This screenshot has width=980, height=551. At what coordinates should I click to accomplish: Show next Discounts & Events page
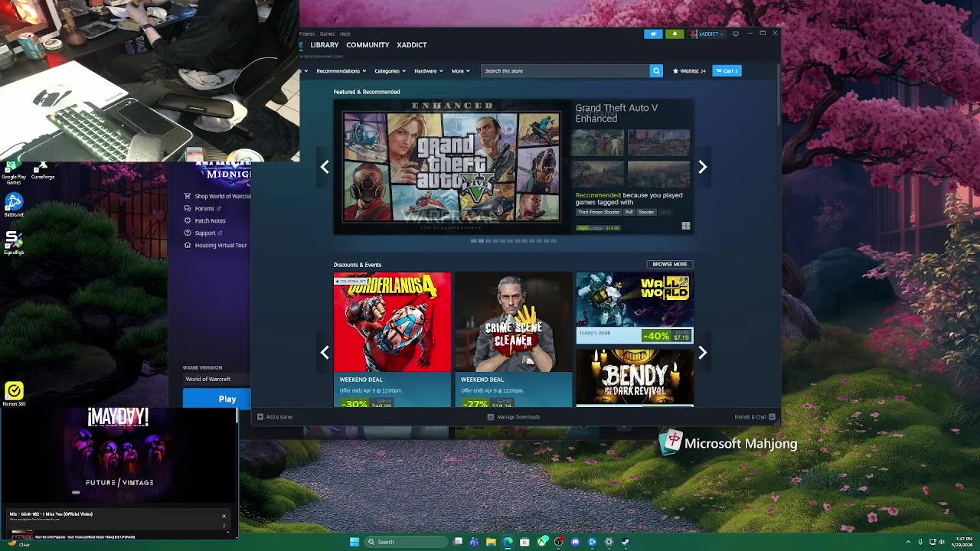tap(702, 352)
